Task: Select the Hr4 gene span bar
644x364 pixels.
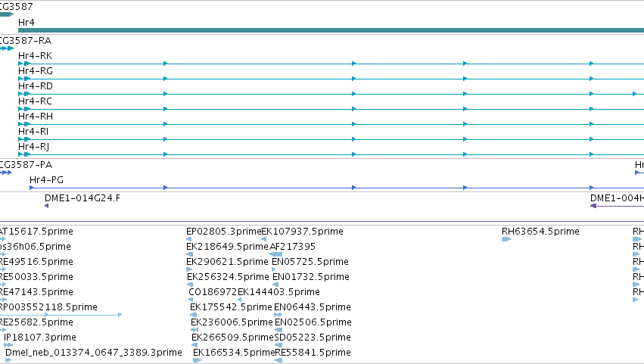Action: 331,30
